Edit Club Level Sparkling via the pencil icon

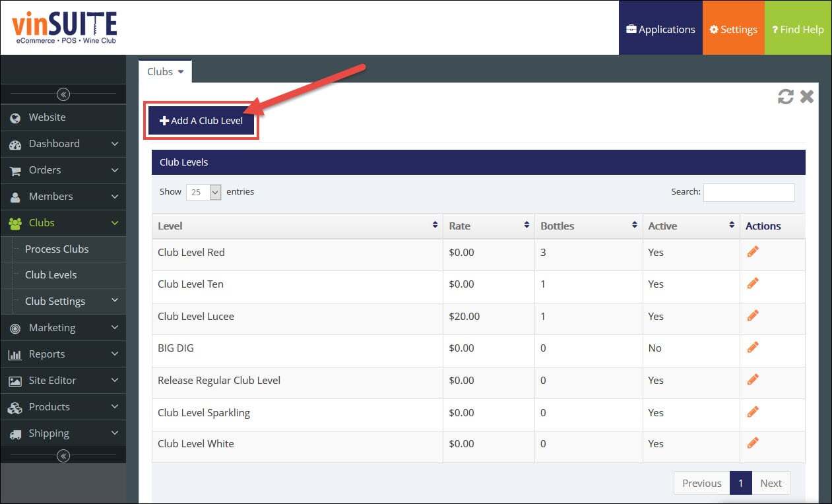click(753, 412)
